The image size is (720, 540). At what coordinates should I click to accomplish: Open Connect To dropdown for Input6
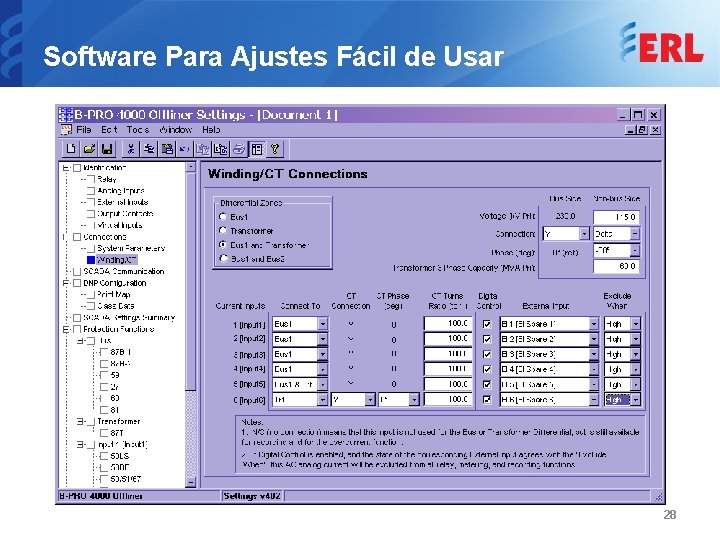[322, 399]
